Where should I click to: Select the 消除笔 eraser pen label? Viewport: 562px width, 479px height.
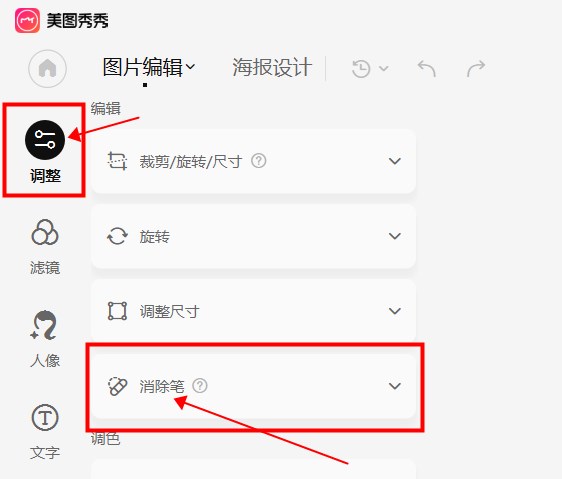point(162,386)
